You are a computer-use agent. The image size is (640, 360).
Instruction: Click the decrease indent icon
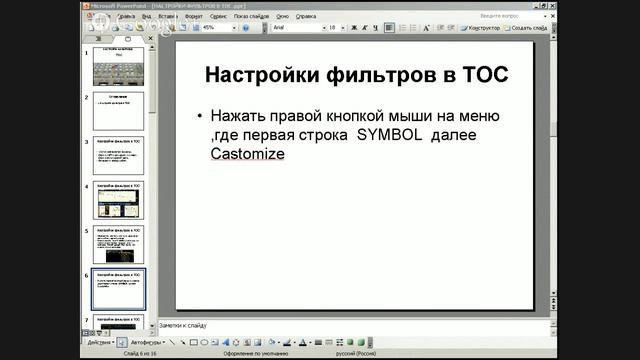point(440,28)
